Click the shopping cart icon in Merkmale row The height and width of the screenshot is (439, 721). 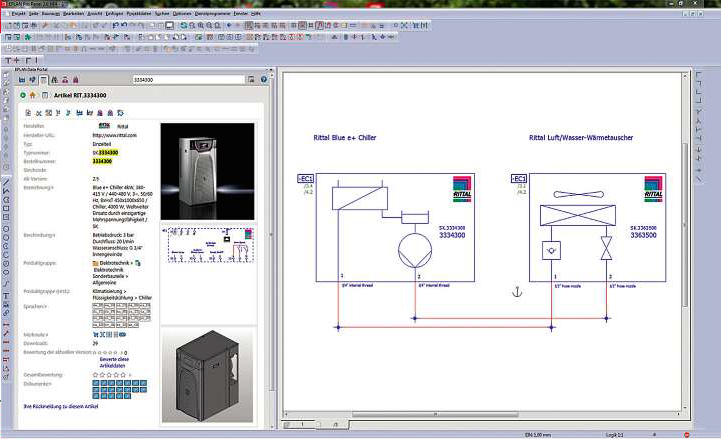coord(96,335)
